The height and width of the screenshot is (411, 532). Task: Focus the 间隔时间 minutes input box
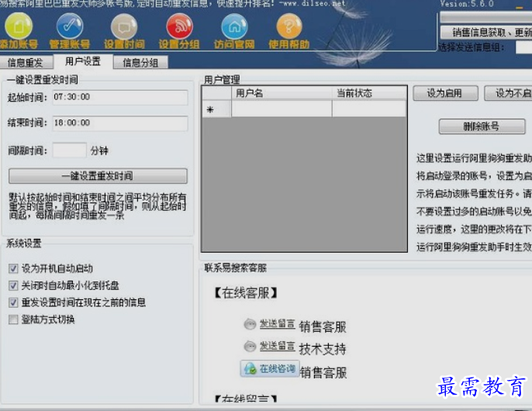coord(70,150)
